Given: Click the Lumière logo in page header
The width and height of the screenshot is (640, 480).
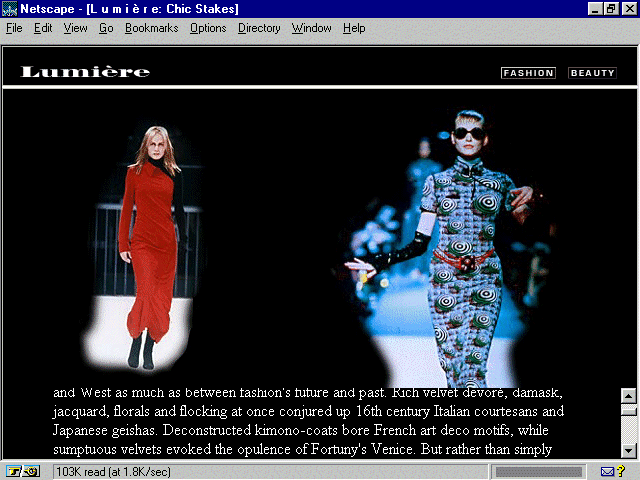Looking at the screenshot, I should 85,72.
